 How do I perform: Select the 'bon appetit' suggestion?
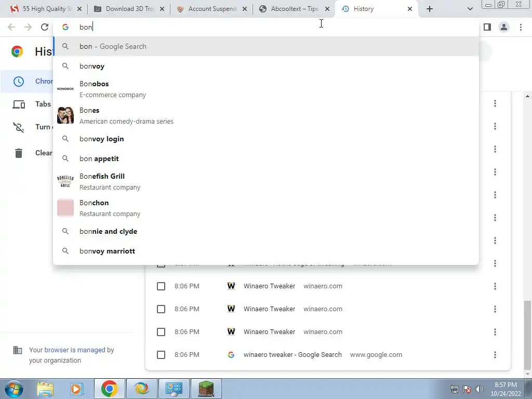click(x=266, y=158)
